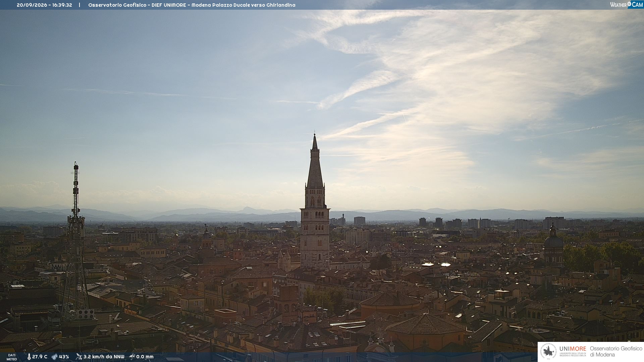This screenshot has width=644, height=362.
Task: Click the rain umbrella precipitation icon
Action: pyautogui.click(x=132, y=357)
